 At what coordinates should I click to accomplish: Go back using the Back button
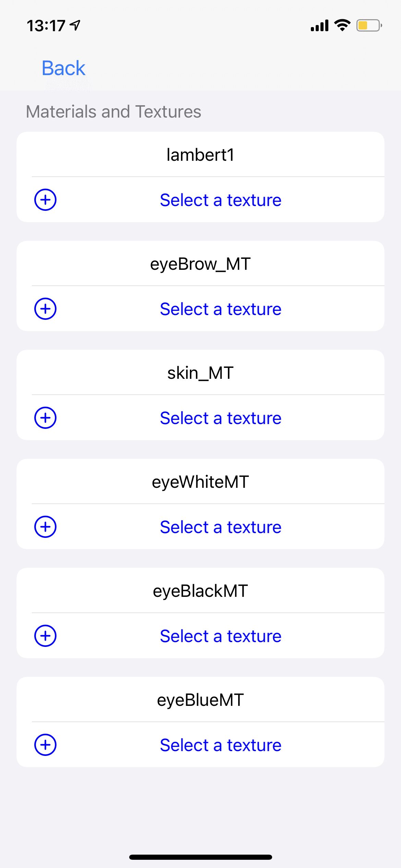pos(63,68)
